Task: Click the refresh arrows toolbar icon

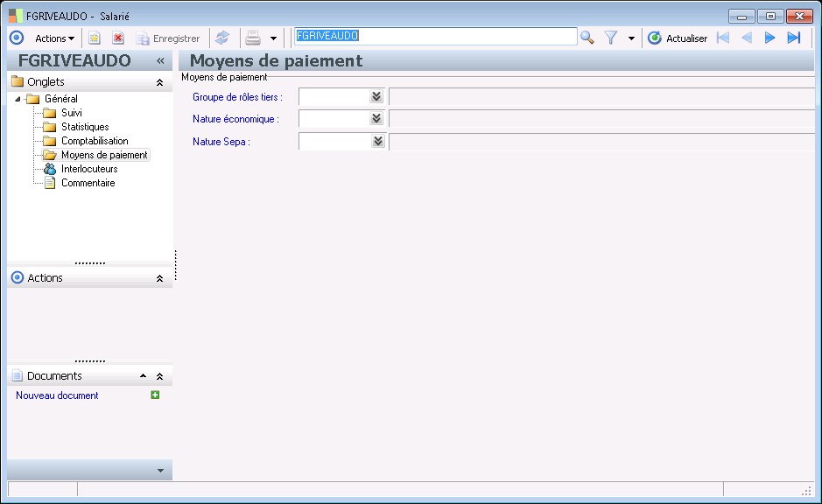Action: tap(222, 38)
